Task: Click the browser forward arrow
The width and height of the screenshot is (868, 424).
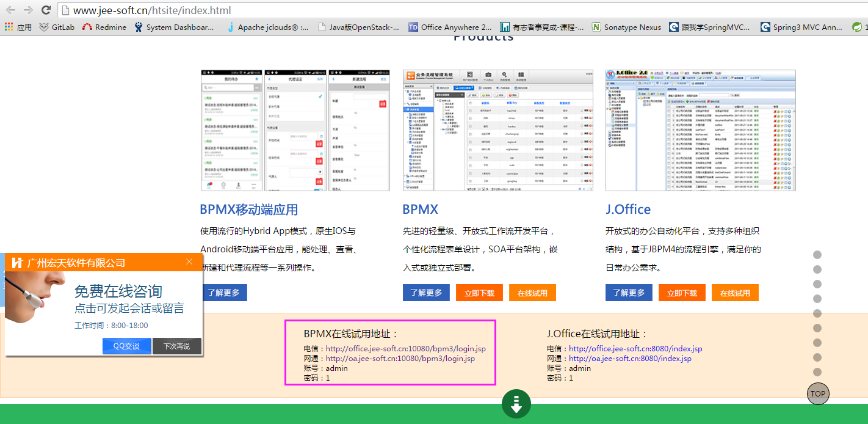Action: click(x=28, y=10)
